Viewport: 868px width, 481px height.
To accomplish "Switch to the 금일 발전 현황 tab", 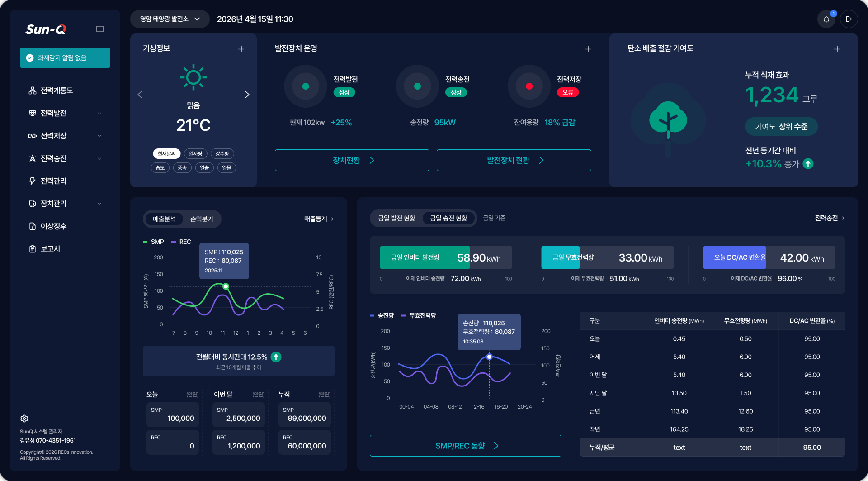I will [396, 218].
